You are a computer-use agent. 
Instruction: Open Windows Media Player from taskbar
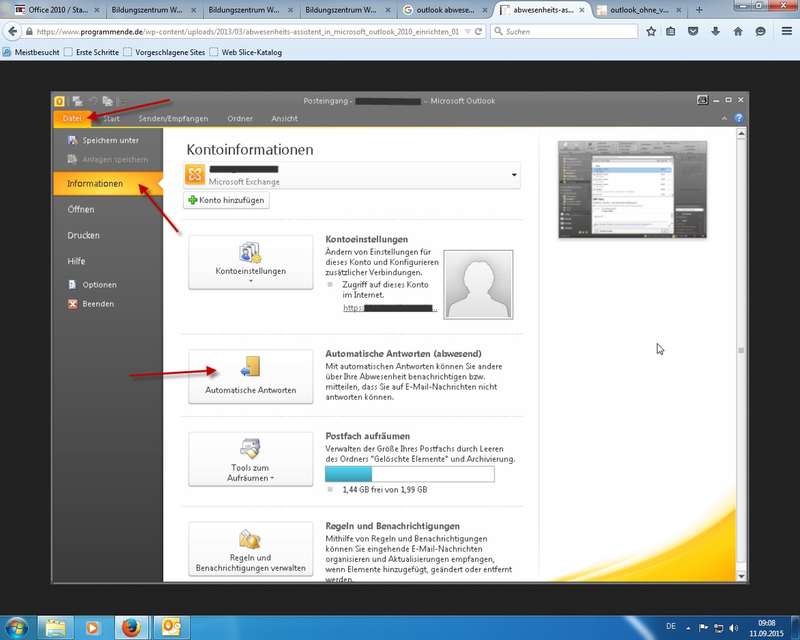pos(92,627)
